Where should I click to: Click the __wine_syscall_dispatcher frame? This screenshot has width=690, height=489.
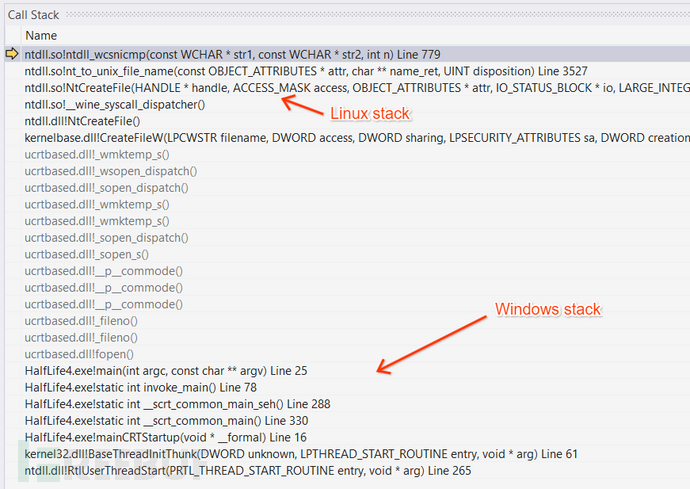click(115, 104)
